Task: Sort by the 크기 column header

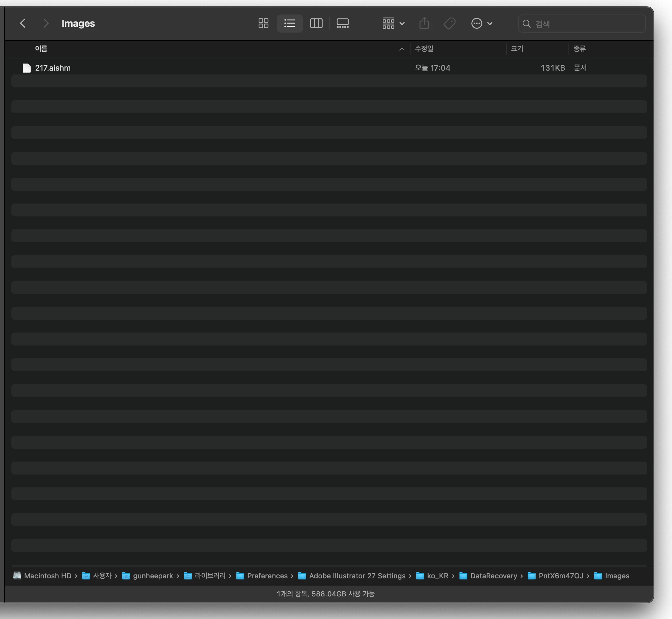Action: (x=517, y=49)
